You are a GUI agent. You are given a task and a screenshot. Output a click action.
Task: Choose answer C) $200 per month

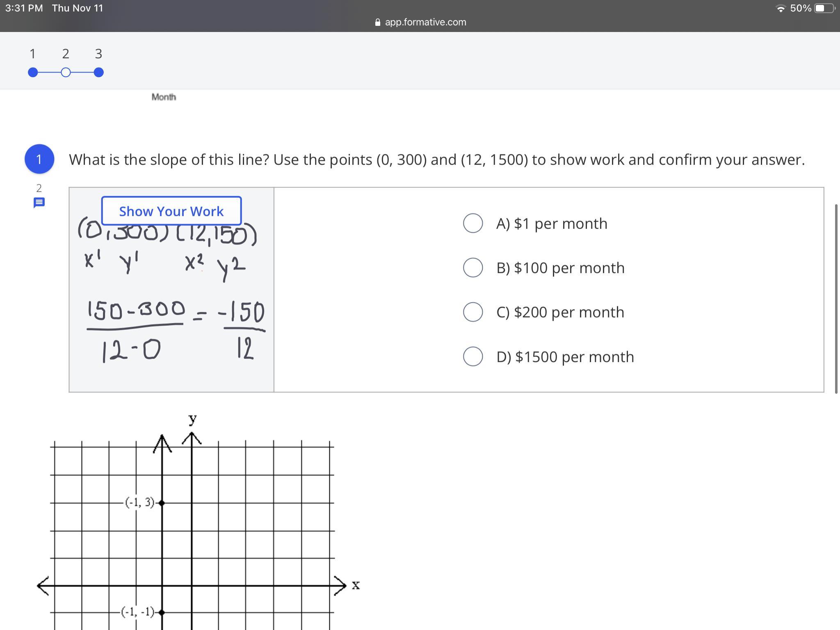[x=473, y=312]
